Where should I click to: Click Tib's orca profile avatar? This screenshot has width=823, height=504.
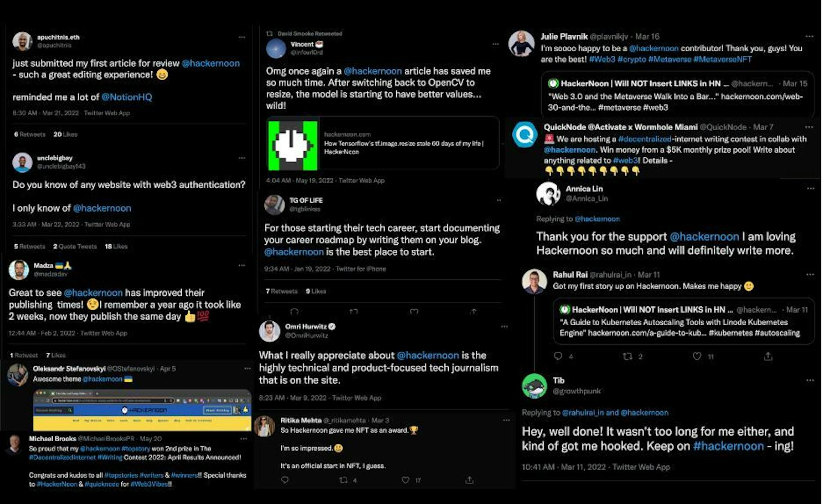535,386
